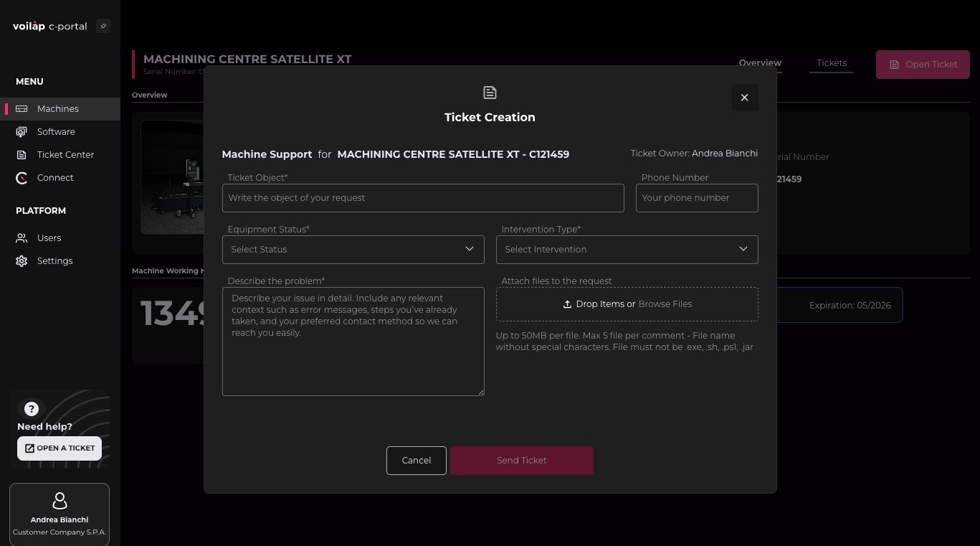Click the Open Ticket button at top right
The image size is (980, 546).
coord(923,65)
